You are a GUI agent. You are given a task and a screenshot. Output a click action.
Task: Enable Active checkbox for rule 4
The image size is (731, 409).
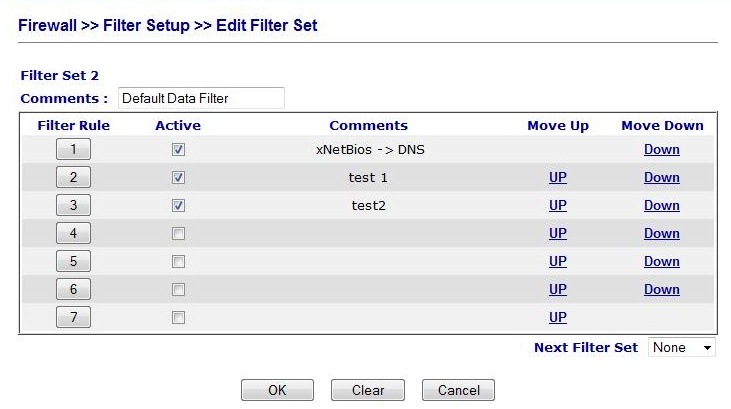178,234
